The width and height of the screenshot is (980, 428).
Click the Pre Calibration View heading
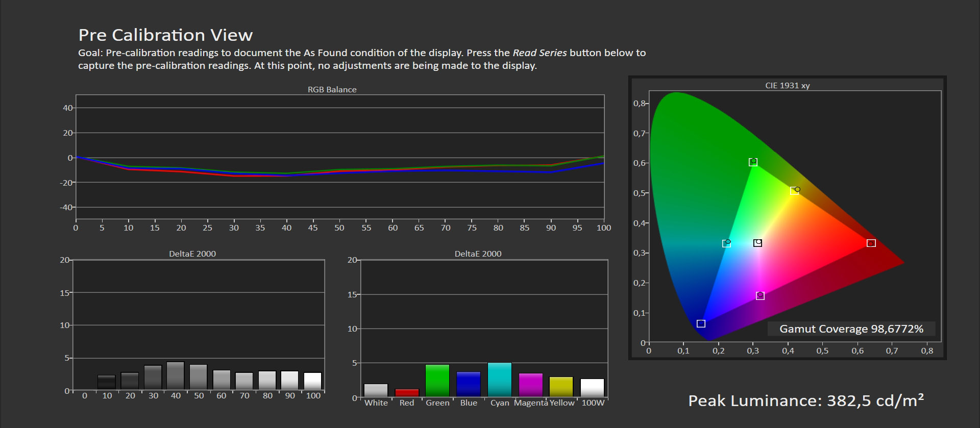165,35
